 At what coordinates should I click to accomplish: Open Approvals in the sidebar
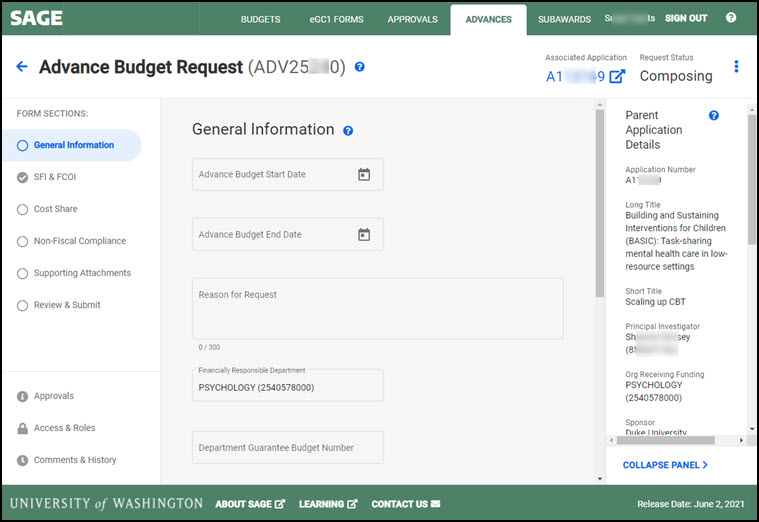pos(53,396)
